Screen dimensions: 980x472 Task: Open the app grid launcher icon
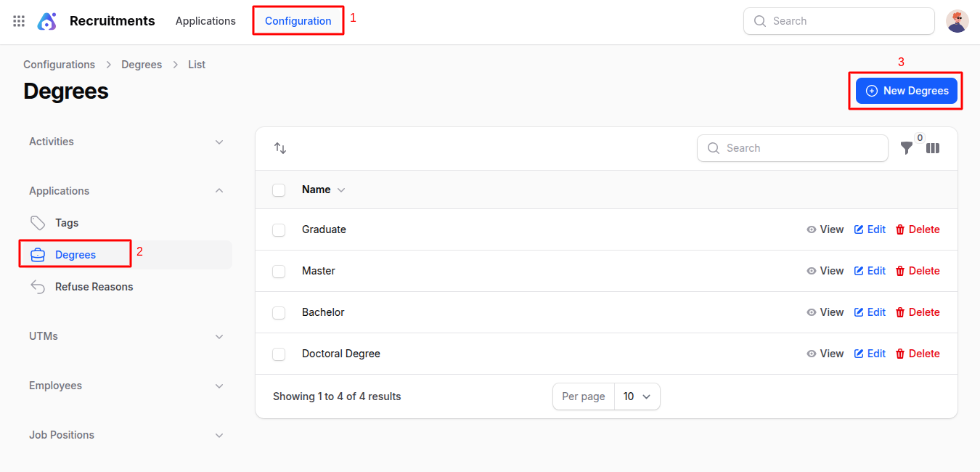tap(19, 21)
